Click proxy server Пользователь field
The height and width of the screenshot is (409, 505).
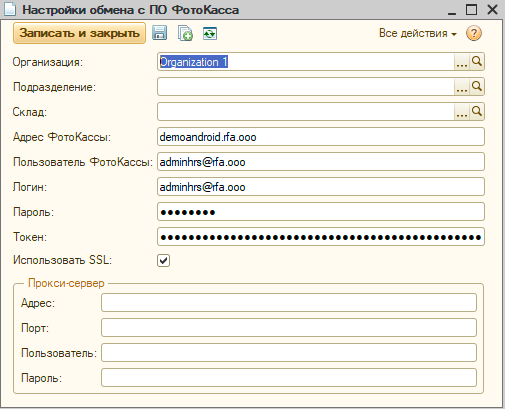pyautogui.click(x=289, y=353)
